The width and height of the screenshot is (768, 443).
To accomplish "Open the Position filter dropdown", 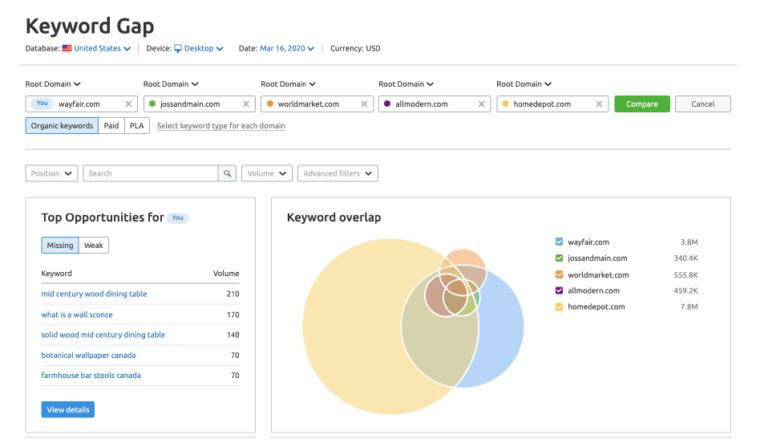I will pyautogui.click(x=51, y=173).
